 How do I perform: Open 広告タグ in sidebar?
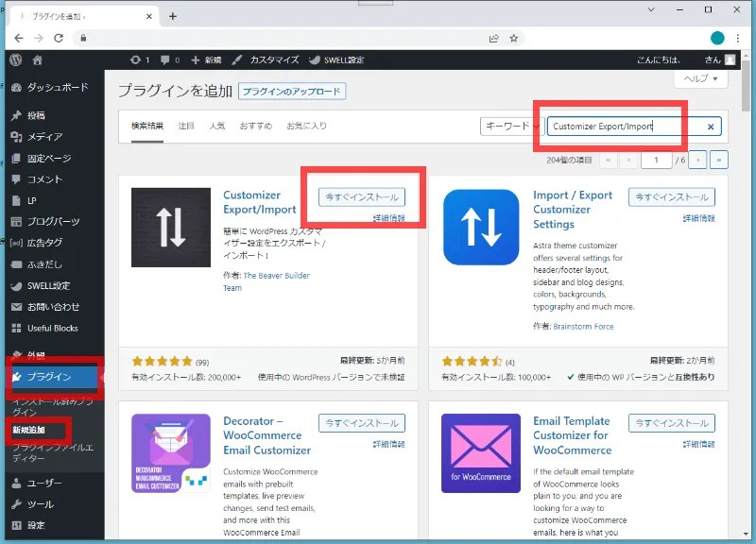pyautogui.click(x=37, y=243)
